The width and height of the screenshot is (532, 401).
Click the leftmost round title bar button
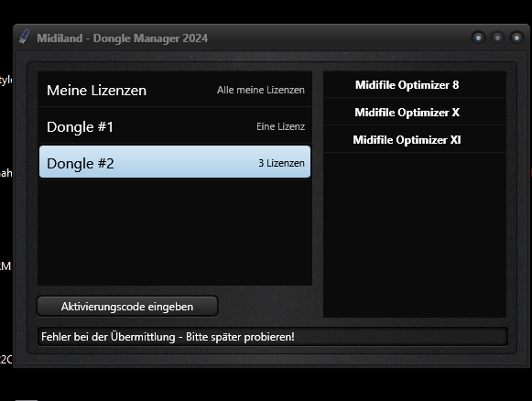[478, 38]
